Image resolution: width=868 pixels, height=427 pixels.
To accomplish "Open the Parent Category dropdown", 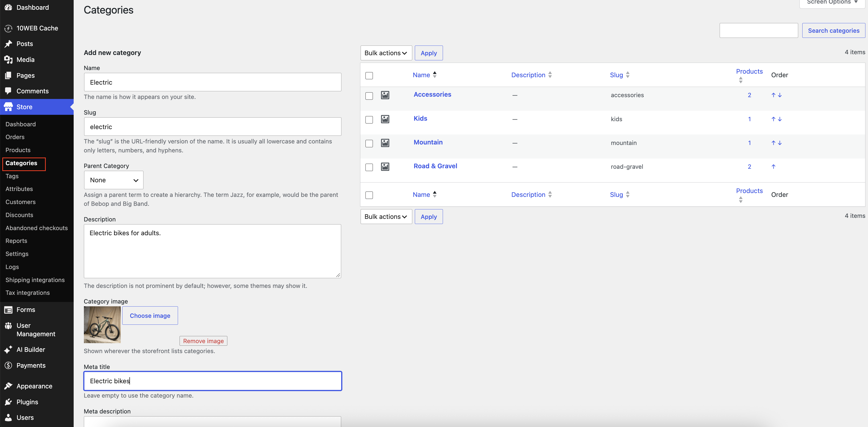I will pos(114,180).
